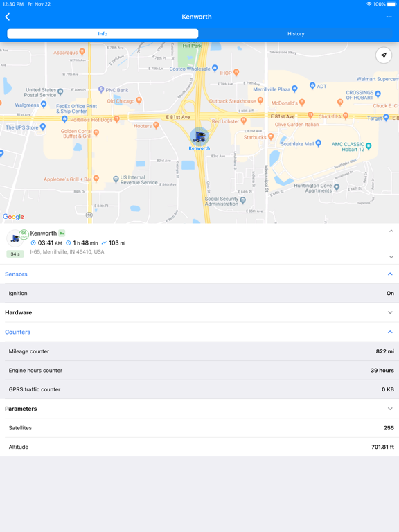Tap the Hooters restaurant pin
399x532 pixels.
156,125
